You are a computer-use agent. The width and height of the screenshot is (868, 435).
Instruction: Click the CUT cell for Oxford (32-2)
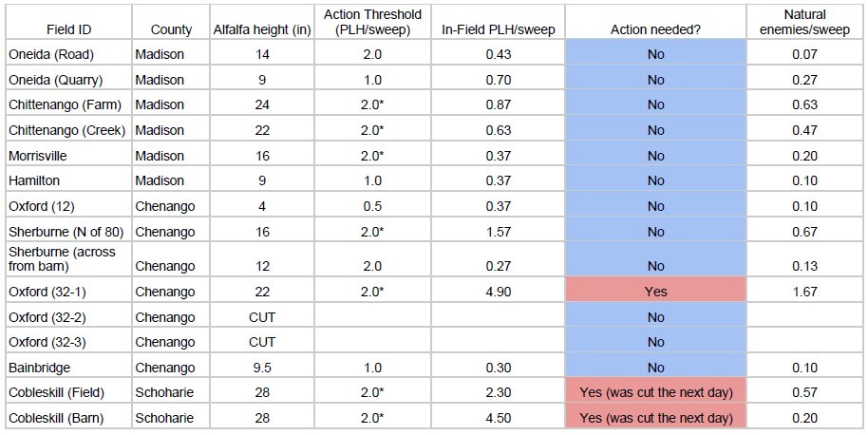coord(262,317)
